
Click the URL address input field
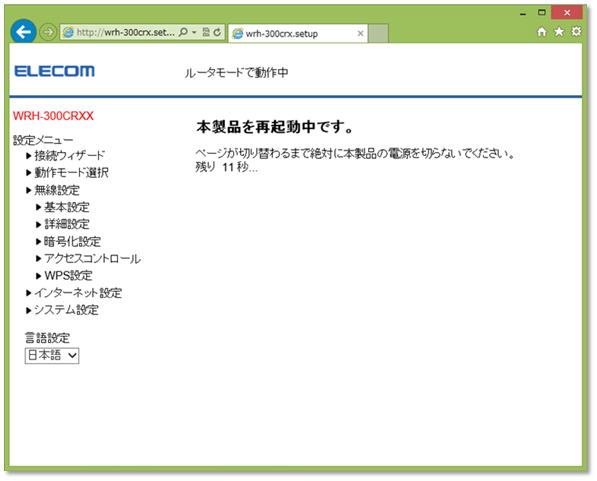pyautogui.click(x=126, y=32)
